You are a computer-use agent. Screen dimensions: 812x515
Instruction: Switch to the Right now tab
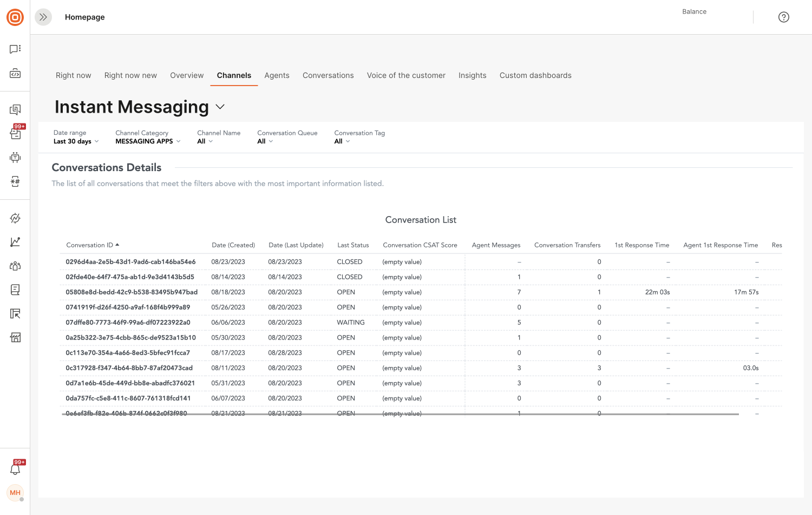point(74,75)
